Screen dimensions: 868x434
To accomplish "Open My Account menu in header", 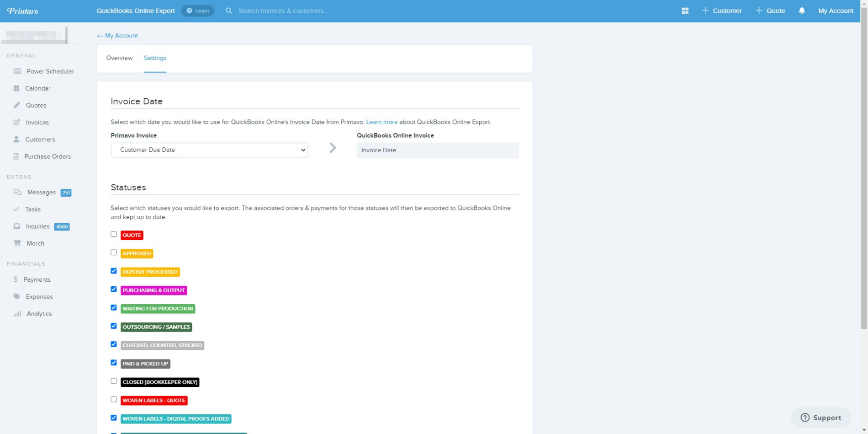I will pyautogui.click(x=836, y=11).
